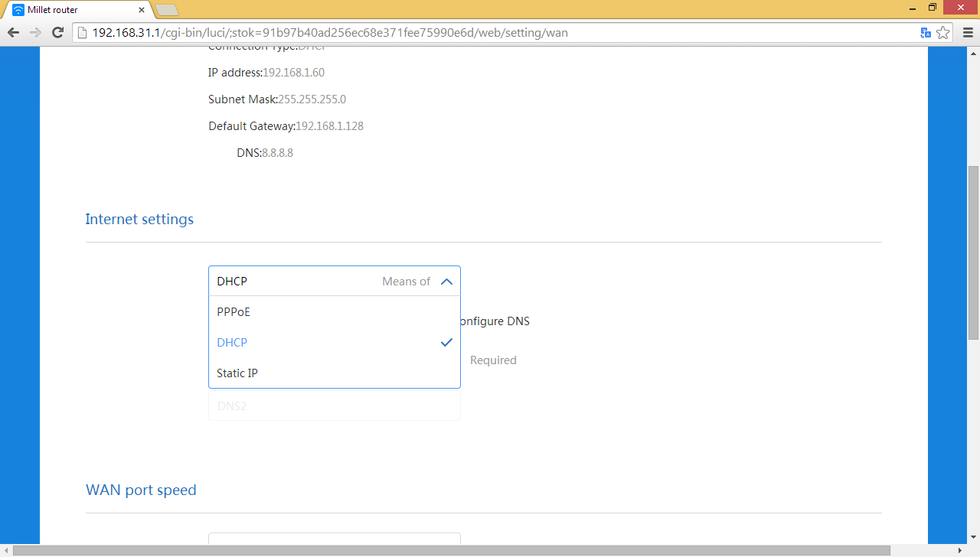Click the browser forward arrow

click(x=35, y=33)
